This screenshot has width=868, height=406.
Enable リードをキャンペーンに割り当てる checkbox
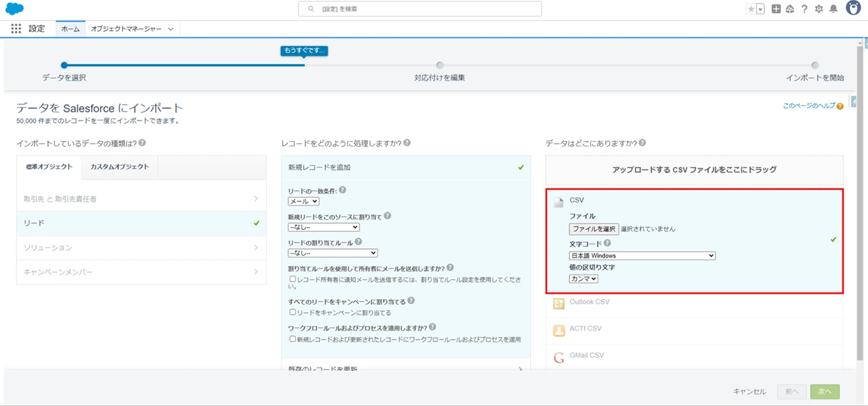[292, 312]
